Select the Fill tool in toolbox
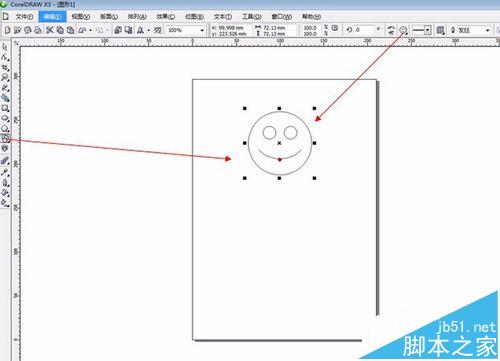The width and height of the screenshot is (500, 361). [x=5, y=192]
